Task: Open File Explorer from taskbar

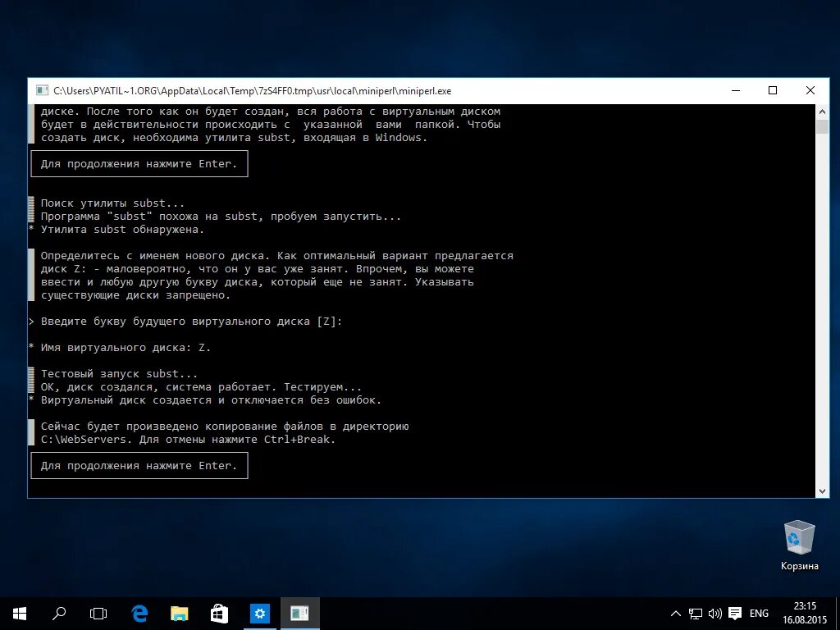Action: (179, 614)
